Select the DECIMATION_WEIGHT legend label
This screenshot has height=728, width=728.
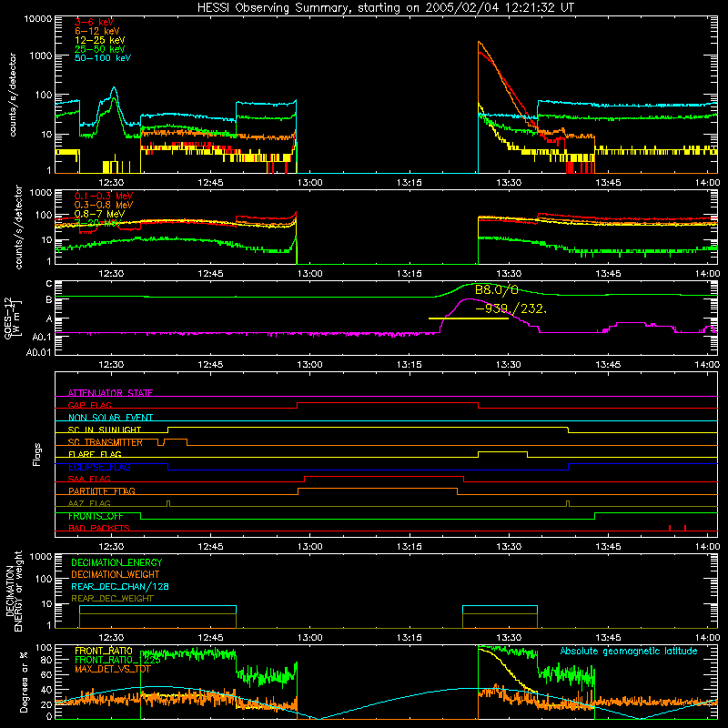click(x=116, y=574)
